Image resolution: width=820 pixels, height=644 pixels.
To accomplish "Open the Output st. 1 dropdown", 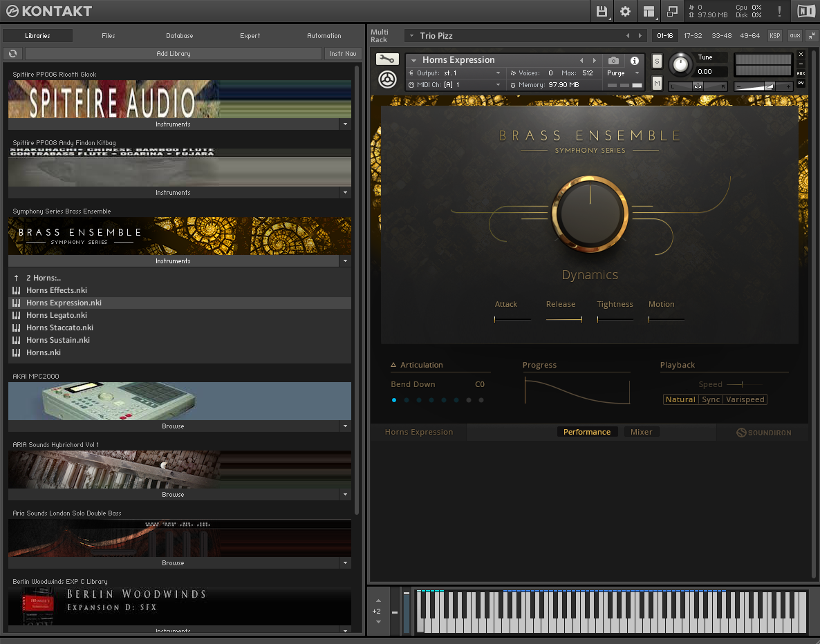I will 498,73.
